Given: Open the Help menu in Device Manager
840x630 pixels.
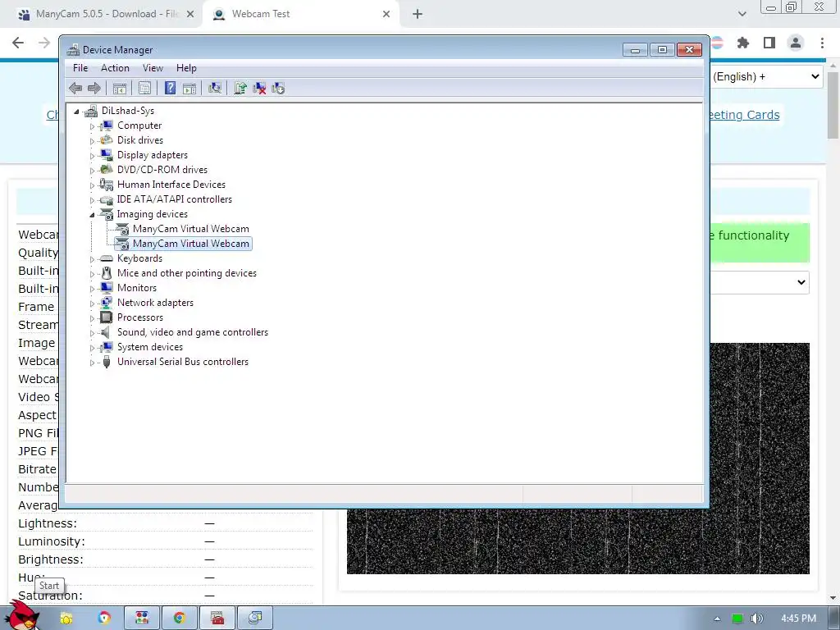Looking at the screenshot, I should (186, 68).
